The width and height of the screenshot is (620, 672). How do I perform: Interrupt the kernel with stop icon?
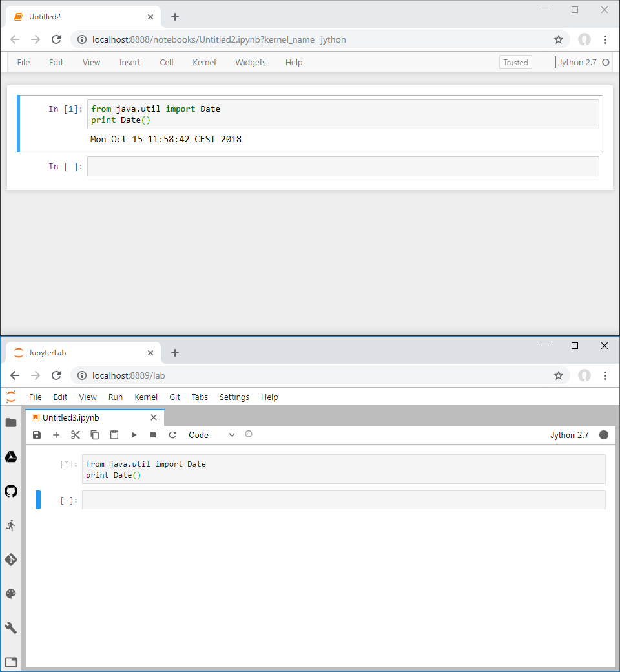pyautogui.click(x=153, y=435)
